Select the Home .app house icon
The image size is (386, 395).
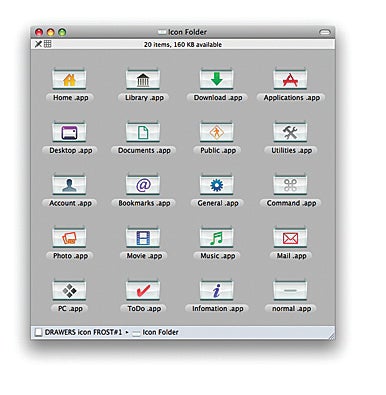tap(69, 79)
